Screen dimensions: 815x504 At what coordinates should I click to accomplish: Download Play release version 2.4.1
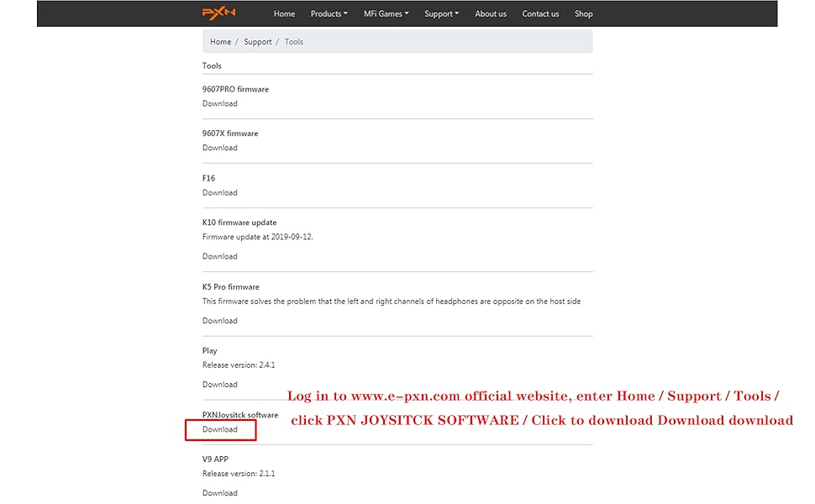(x=219, y=385)
